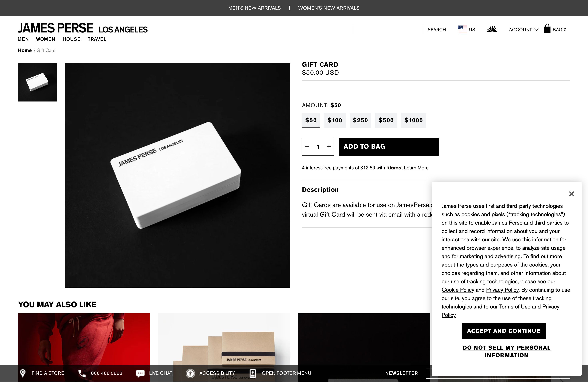Click the Find a Store pin icon
Screen dimensions: 588x382
23,373
